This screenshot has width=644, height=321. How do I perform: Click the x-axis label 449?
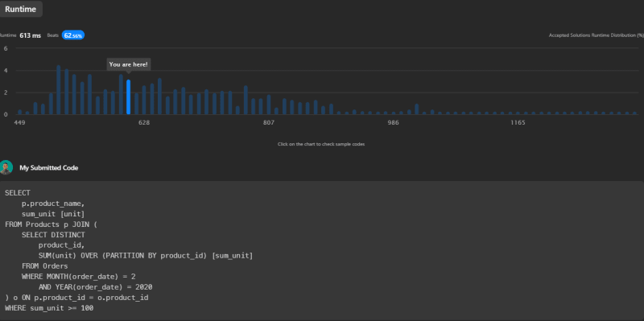point(19,123)
